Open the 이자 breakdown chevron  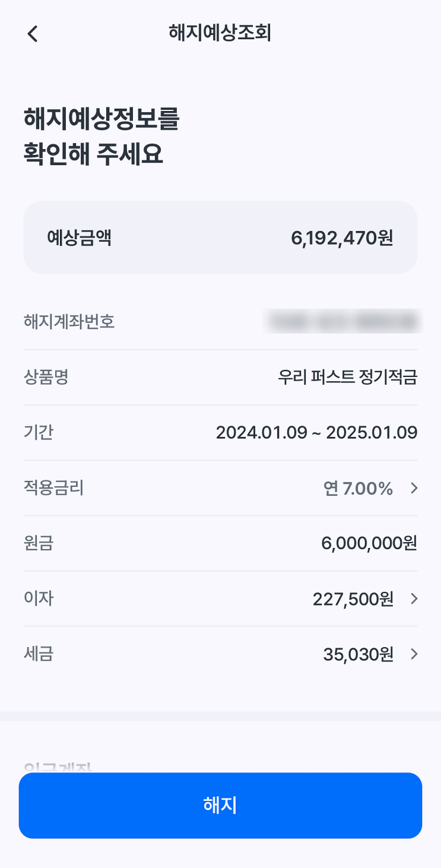click(x=414, y=598)
